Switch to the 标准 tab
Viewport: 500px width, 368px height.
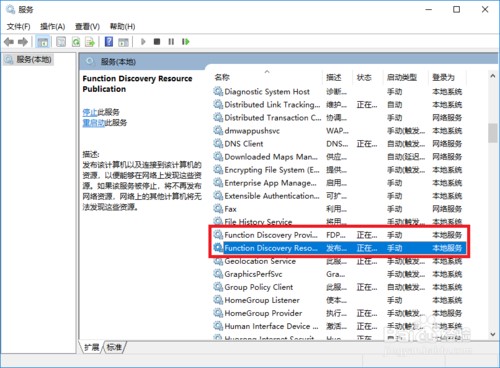point(114,347)
